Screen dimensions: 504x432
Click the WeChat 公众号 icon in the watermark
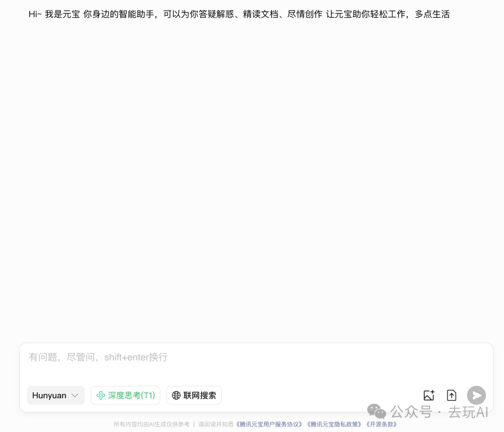click(x=376, y=412)
